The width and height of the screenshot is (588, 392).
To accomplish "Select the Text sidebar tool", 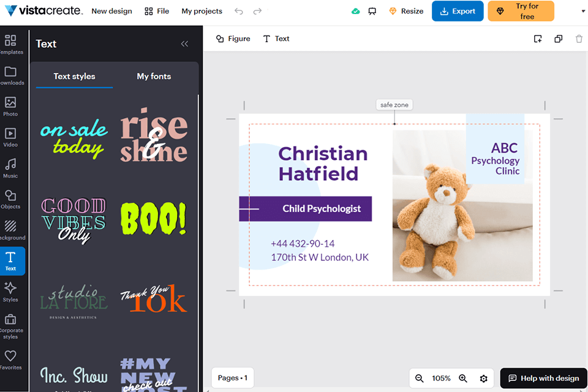I will click(11, 261).
